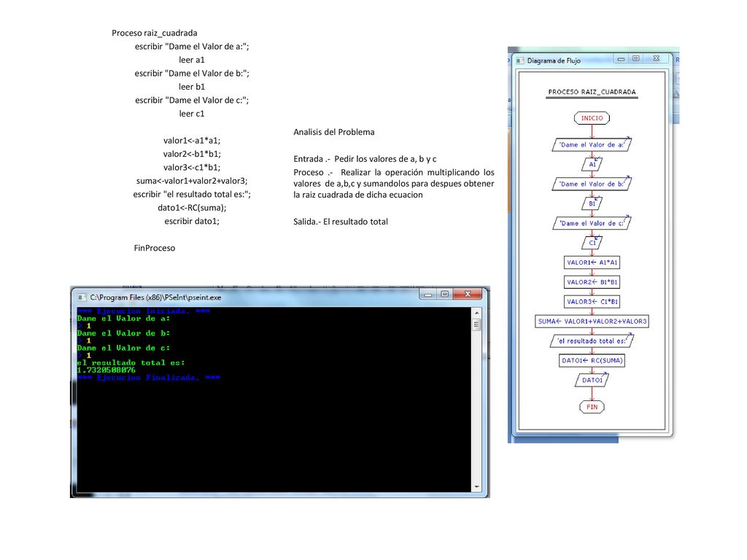Select the C1 input block in flowchart
Image resolution: width=747 pixels, height=560 pixels.
[592, 242]
